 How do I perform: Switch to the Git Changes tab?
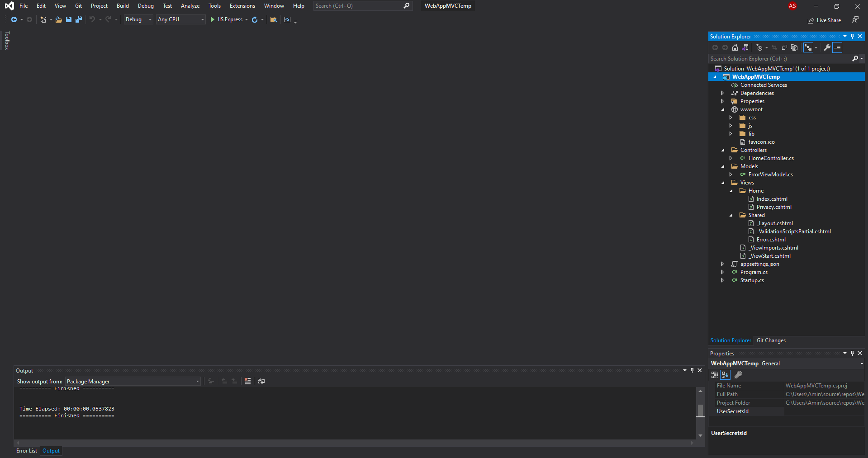coord(771,340)
